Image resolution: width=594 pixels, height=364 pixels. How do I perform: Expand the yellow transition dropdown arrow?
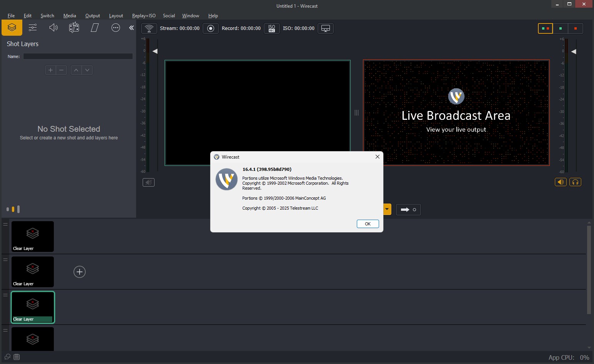(387, 210)
